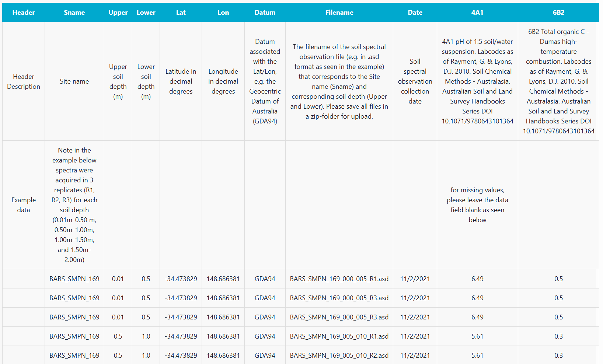Click Lower value 0.5 in 000_005_R1.asd row
The image size is (603, 364).
pyautogui.click(x=146, y=279)
